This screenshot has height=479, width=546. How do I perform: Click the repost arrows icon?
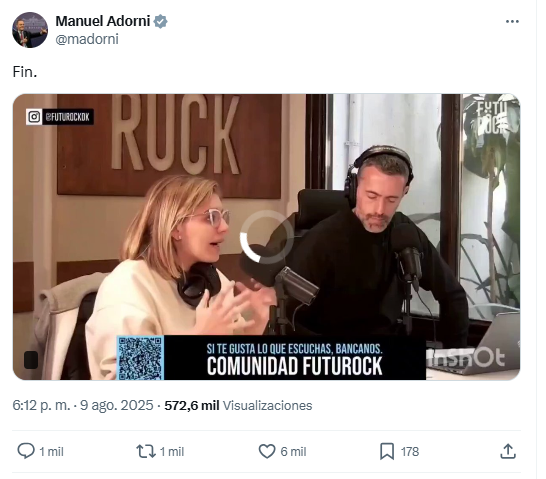click(146, 451)
